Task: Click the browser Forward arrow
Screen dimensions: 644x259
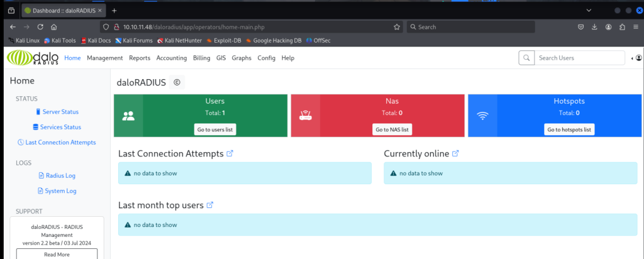Action: pos(26,27)
